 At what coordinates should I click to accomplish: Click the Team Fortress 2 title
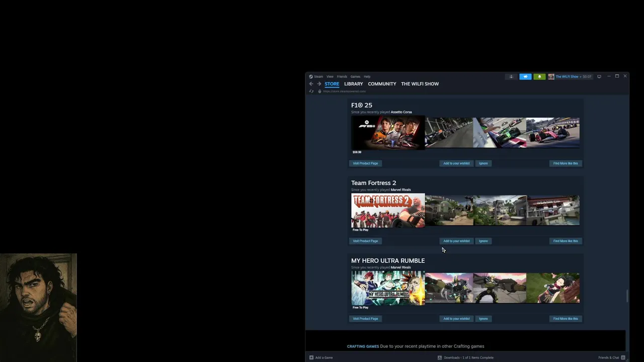coord(373,183)
